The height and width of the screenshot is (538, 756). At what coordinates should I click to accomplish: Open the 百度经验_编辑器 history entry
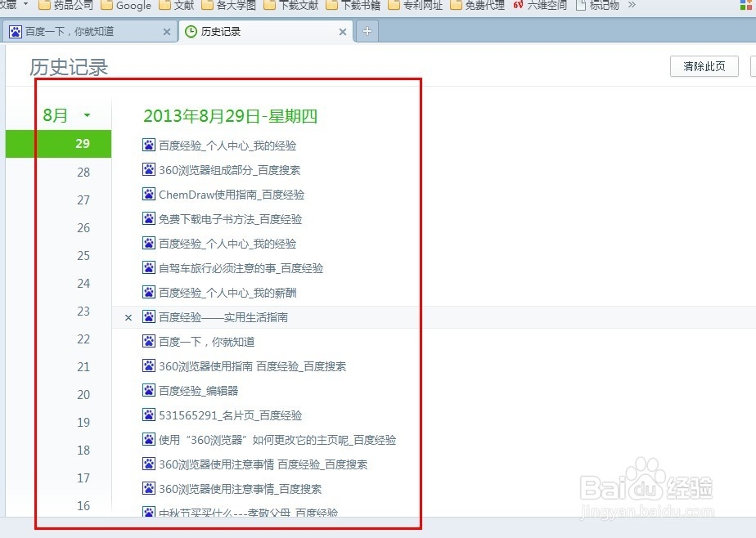[x=199, y=391]
